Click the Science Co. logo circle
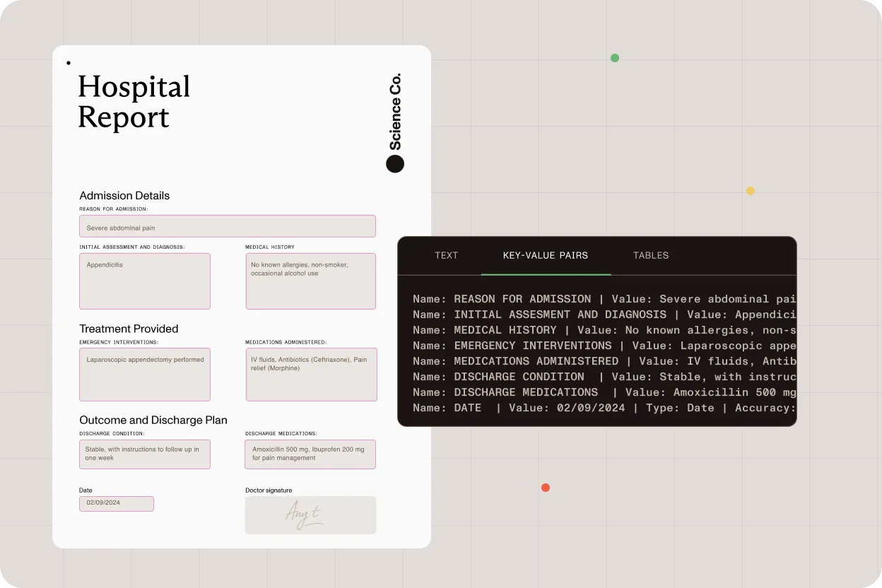 (395, 164)
